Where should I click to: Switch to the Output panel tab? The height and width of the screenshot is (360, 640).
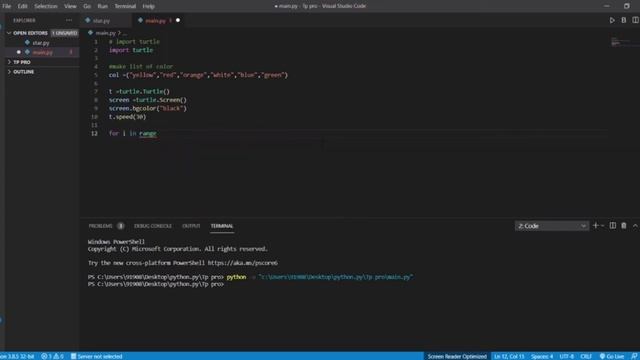191,226
